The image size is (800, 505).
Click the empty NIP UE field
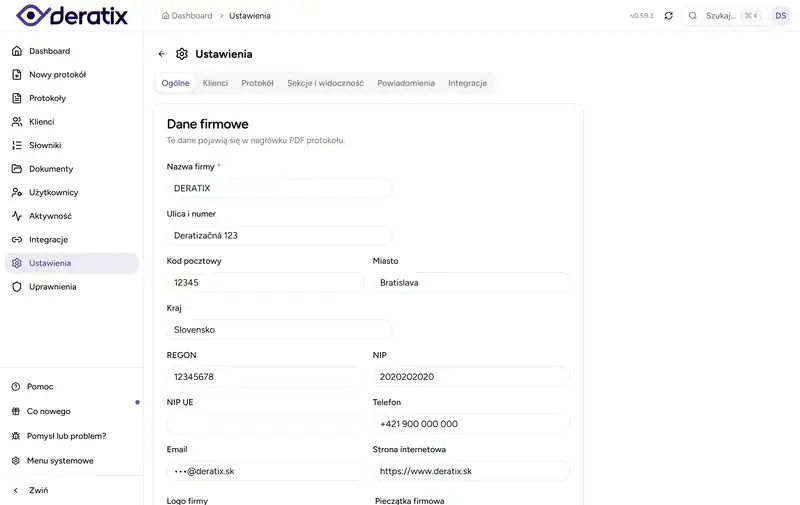click(x=265, y=424)
